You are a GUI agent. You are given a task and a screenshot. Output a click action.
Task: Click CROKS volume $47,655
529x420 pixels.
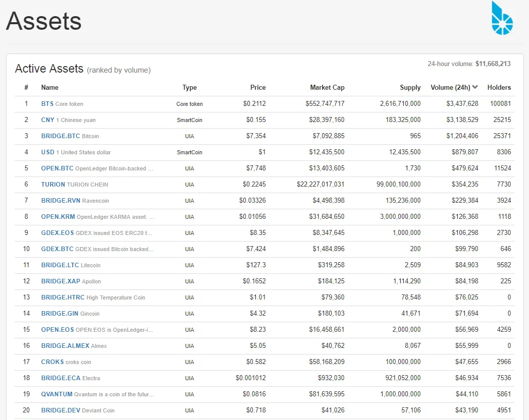click(x=466, y=362)
